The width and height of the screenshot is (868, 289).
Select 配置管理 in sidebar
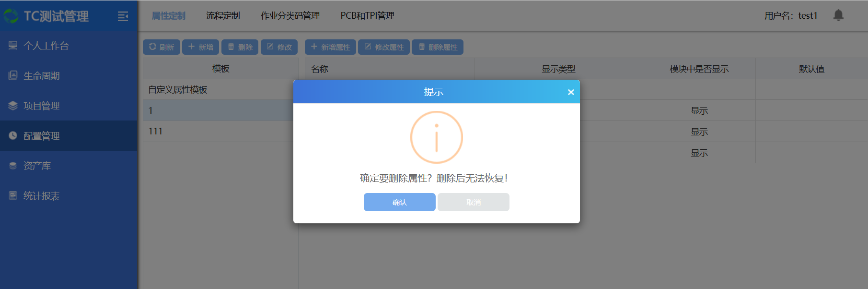pos(42,136)
